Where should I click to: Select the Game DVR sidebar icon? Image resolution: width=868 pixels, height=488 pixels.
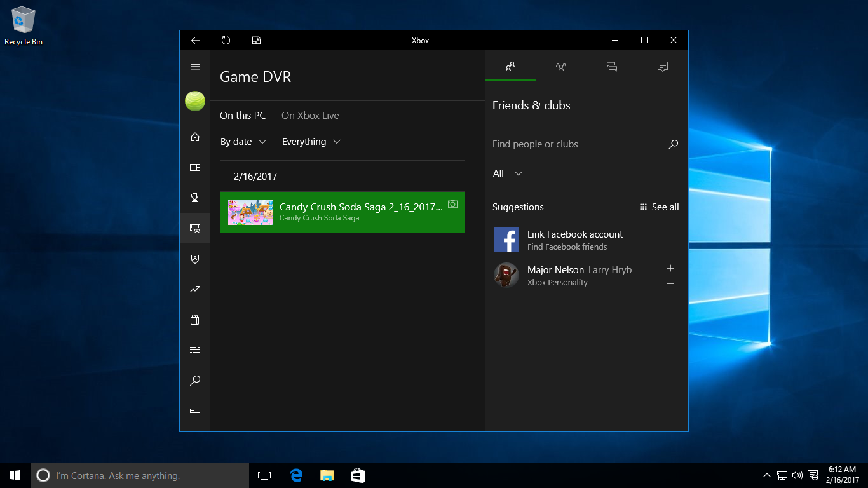pyautogui.click(x=195, y=228)
